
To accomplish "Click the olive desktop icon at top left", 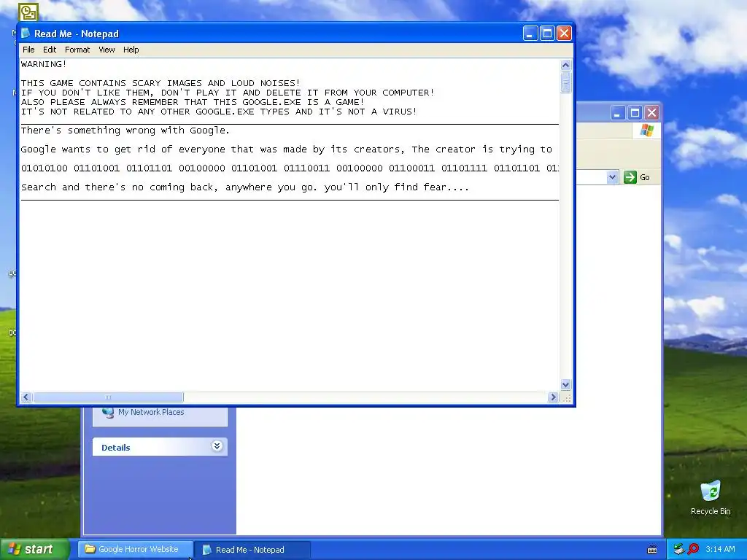I will [x=28, y=12].
